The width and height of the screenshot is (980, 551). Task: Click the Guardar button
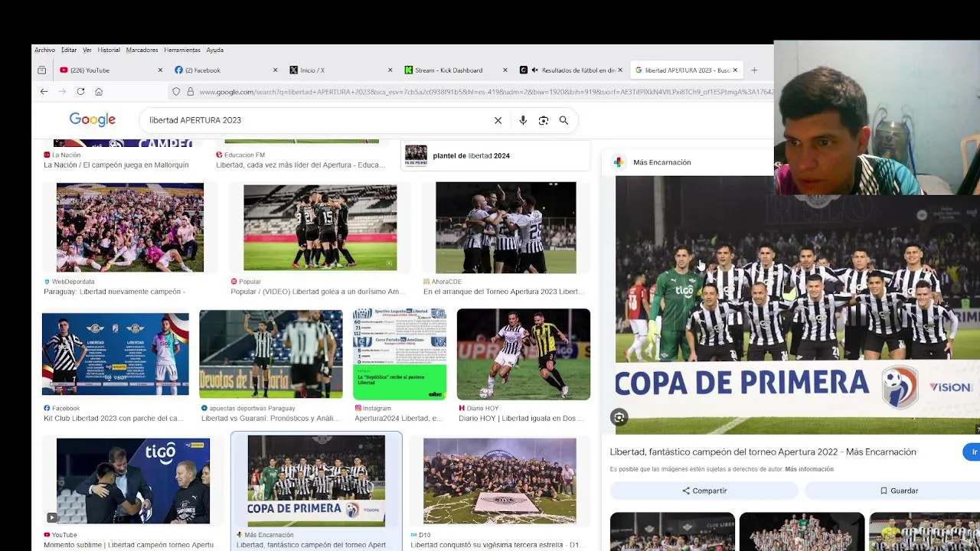click(x=899, y=491)
